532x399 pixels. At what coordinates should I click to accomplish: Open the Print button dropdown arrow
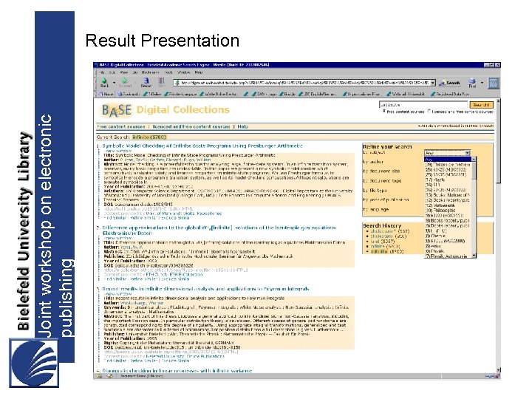coord(482,83)
